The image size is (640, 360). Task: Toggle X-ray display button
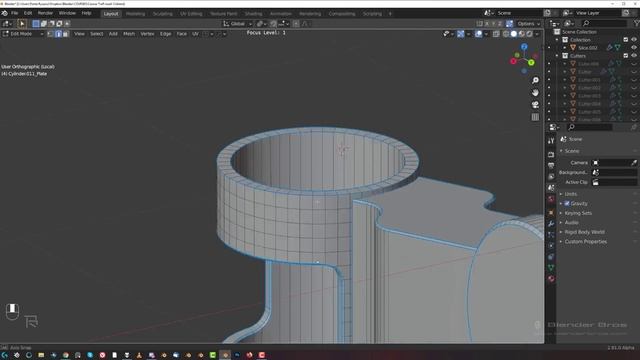point(496,34)
